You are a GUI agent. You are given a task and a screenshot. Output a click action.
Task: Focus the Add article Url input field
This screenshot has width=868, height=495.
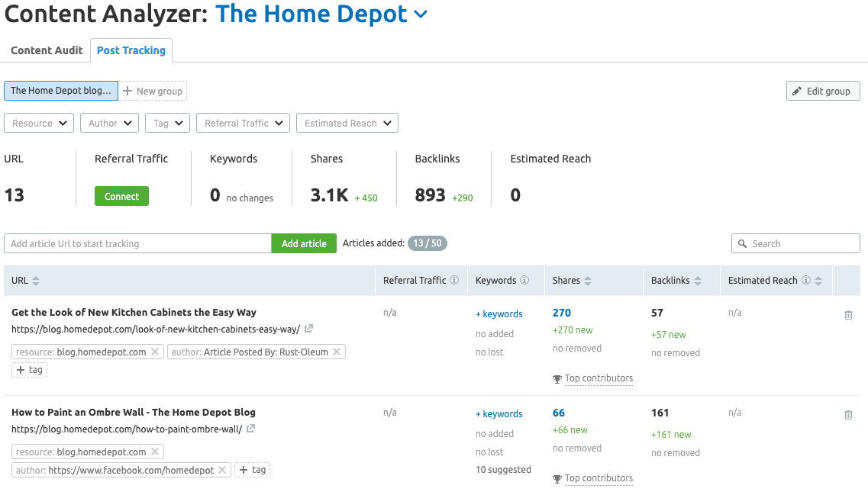(x=138, y=243)
